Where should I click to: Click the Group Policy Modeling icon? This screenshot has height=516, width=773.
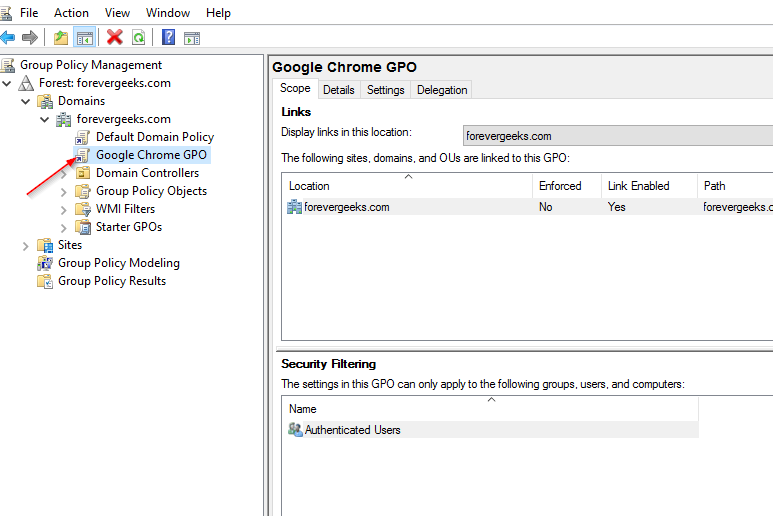click(45, 263)
